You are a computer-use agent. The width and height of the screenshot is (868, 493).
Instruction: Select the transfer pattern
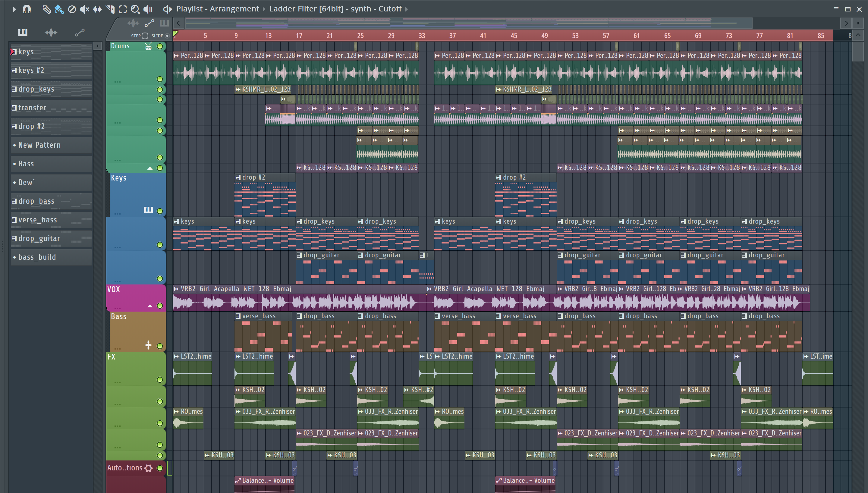coord(51,108)
